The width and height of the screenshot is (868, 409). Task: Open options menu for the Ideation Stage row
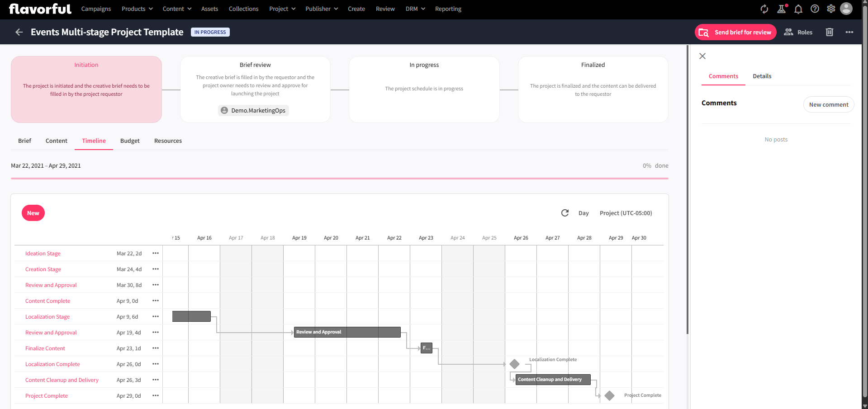[x=156, y=253]
